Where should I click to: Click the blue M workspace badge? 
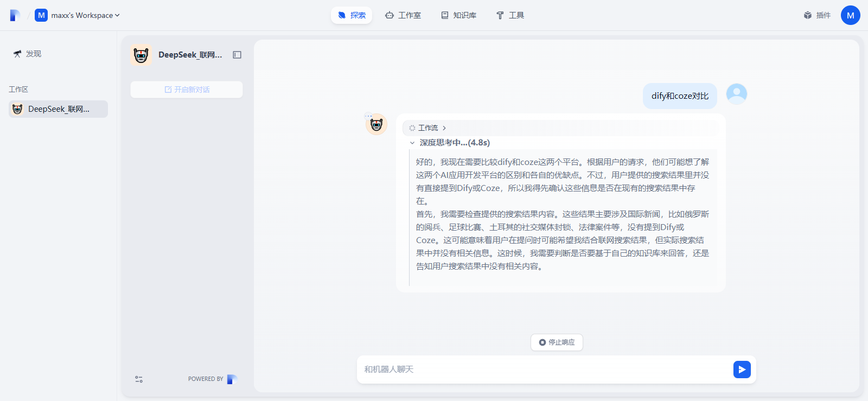41,15
